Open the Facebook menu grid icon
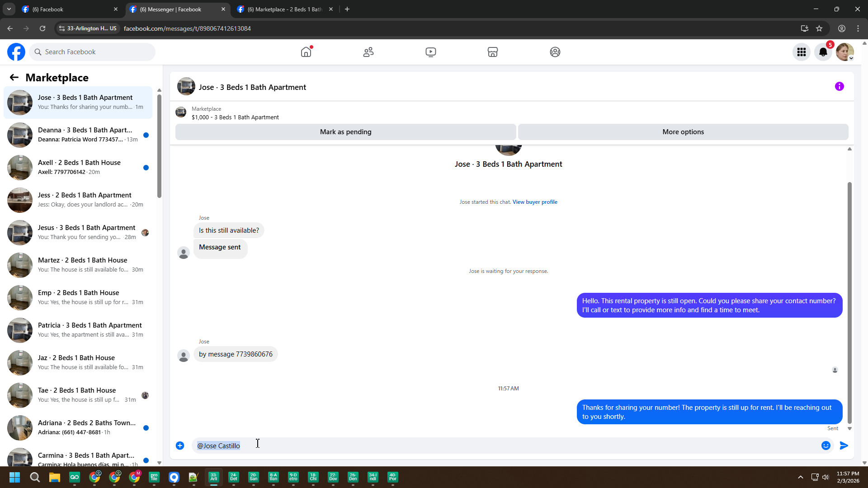This screenshot has width=868, height=488. click(x=802, y=52)
